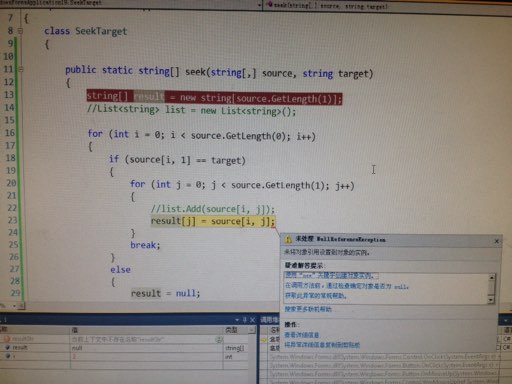512x384 pixels.
Task: Open the watch panel window position dropdown arrow
Action: (237, 320)
